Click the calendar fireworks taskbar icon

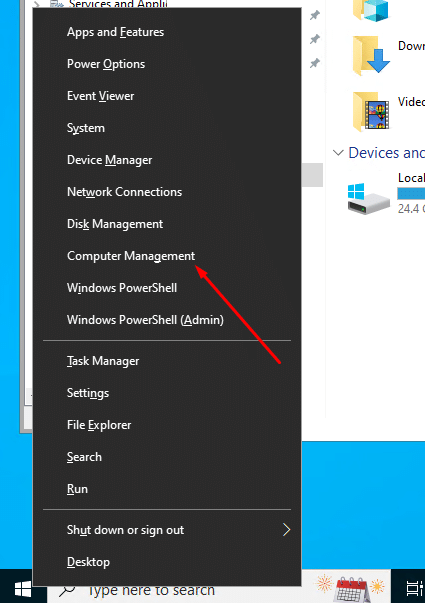[x=350, y=588]
